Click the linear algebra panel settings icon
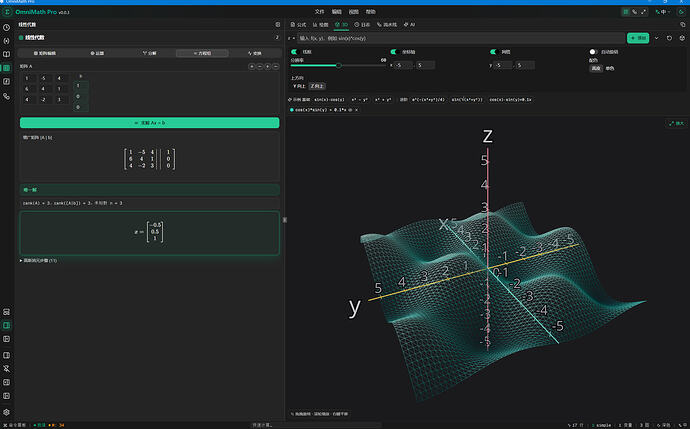Image resolution: width=690 pixels, height=429 pixels. tap(278, 25)
